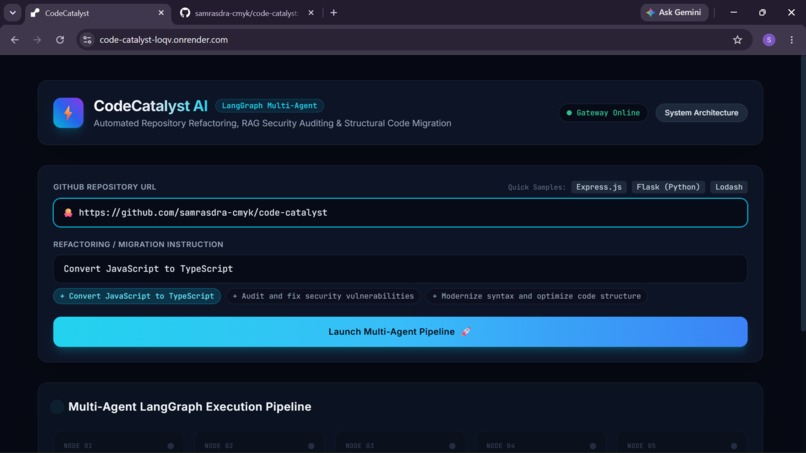
Task: Click the icon inside the repository URL field
Action: 68,213
